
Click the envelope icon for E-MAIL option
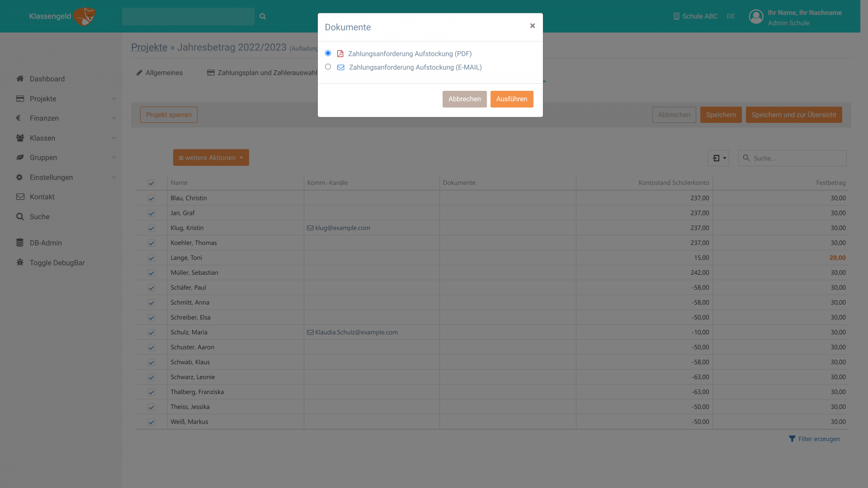pyautogui.click(x=340, y=67)
